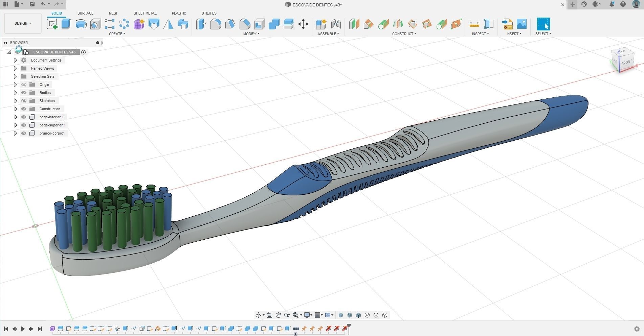Open the Orbit tool in navigation bar

click(x=258, y=315)
